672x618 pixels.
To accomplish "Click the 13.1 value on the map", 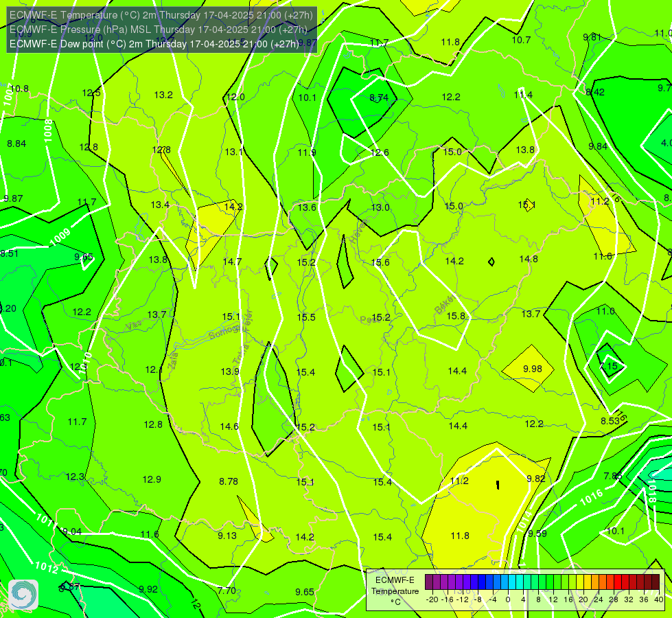I will 234,152.
